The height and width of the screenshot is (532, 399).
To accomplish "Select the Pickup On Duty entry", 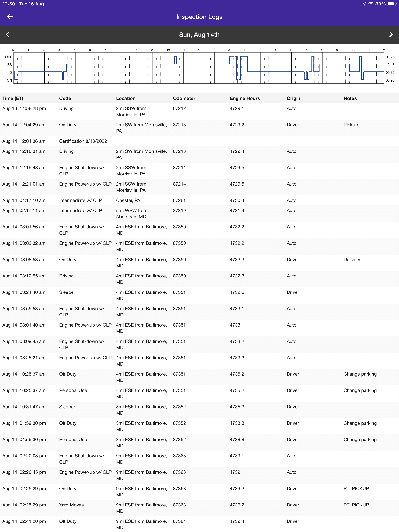I will click(x=68, y=125).
